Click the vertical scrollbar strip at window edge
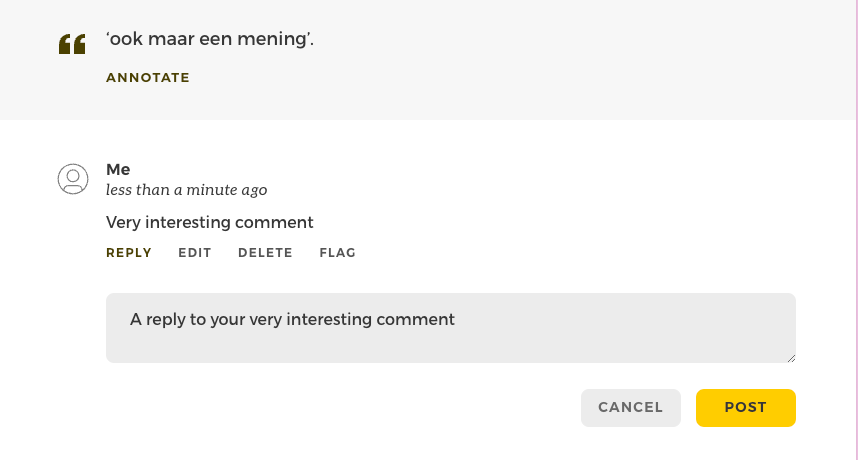Image resolution: width=858 pixels, height=460 pixels. pyautogui.click(x=856, y=230)
